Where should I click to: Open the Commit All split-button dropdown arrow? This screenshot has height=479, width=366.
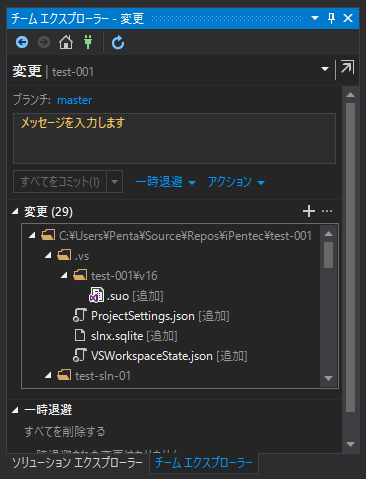click(x=115, y=182)
